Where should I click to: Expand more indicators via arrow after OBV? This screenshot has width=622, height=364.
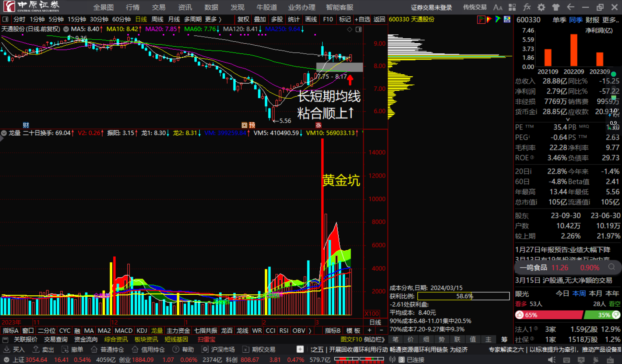[309, 331]
